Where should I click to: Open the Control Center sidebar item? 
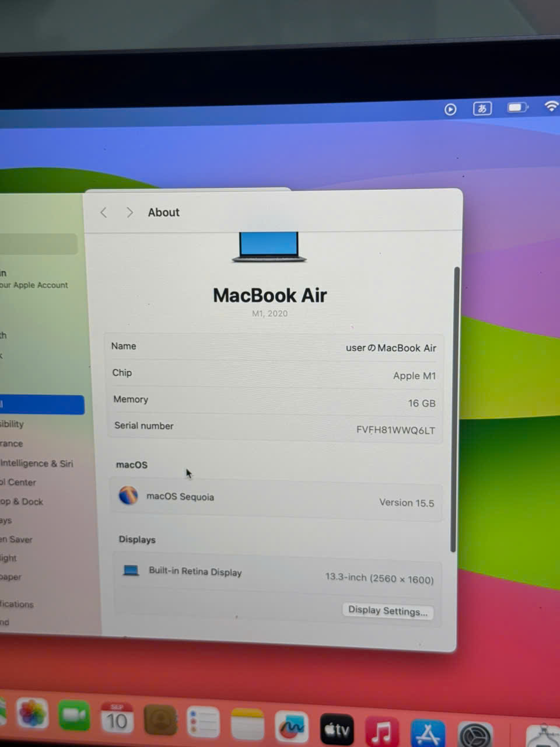point(18,482)
